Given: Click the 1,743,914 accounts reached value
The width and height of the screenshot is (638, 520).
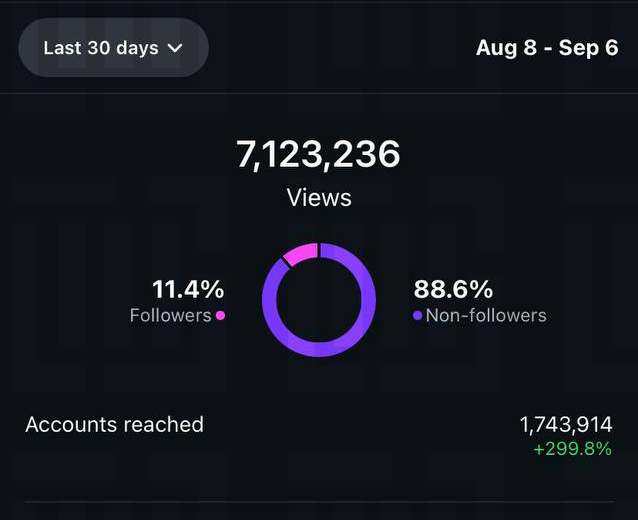Looking at the screenshot, I should (x=565, y=425).
